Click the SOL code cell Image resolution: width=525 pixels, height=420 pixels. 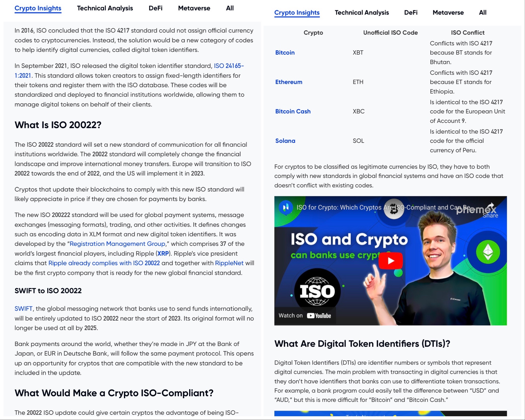pyautogui.click(x=358, y=141)
